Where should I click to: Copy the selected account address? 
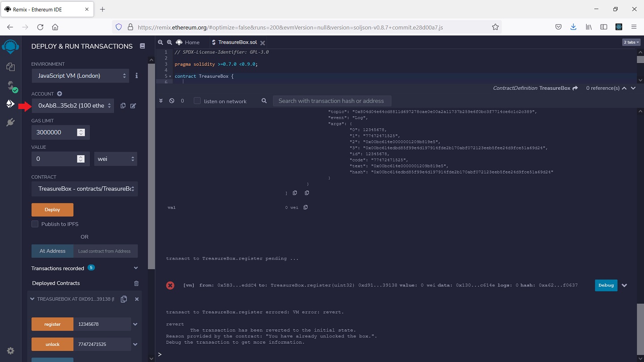pyautogui.click(x=123, y=106)
